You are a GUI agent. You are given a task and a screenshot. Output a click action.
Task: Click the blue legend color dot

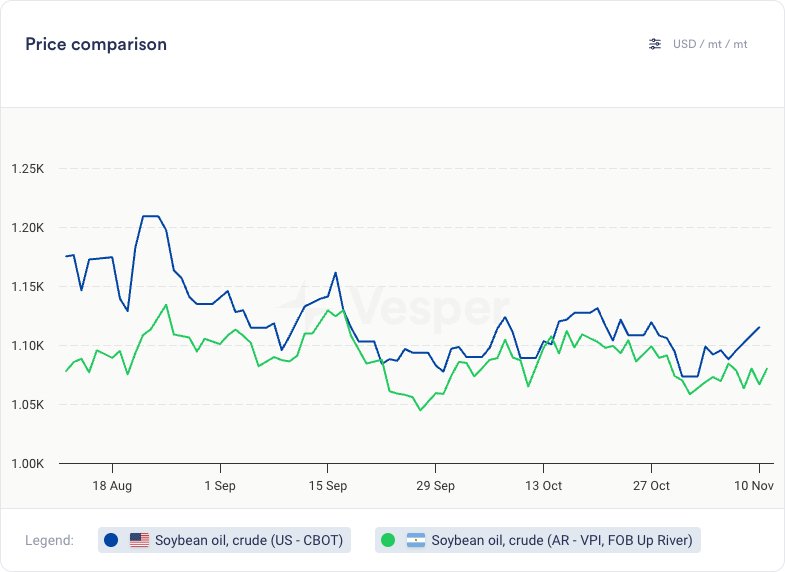click(111, 541)
